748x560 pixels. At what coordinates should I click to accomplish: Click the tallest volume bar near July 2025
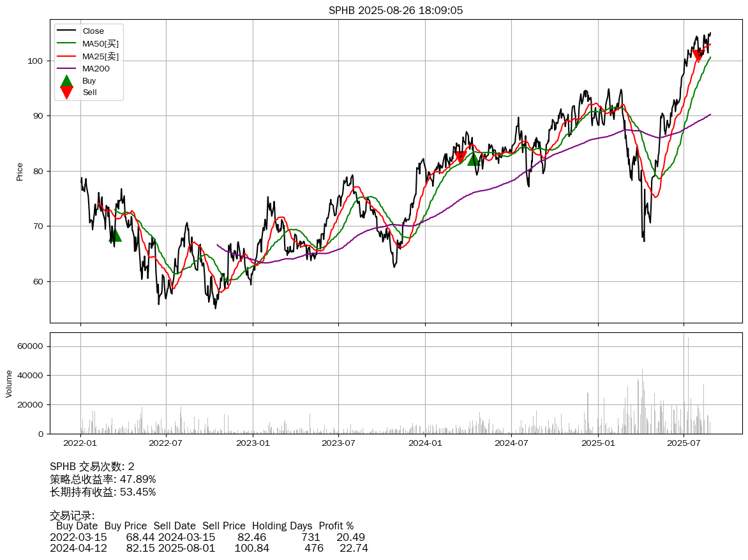[688, 383]
